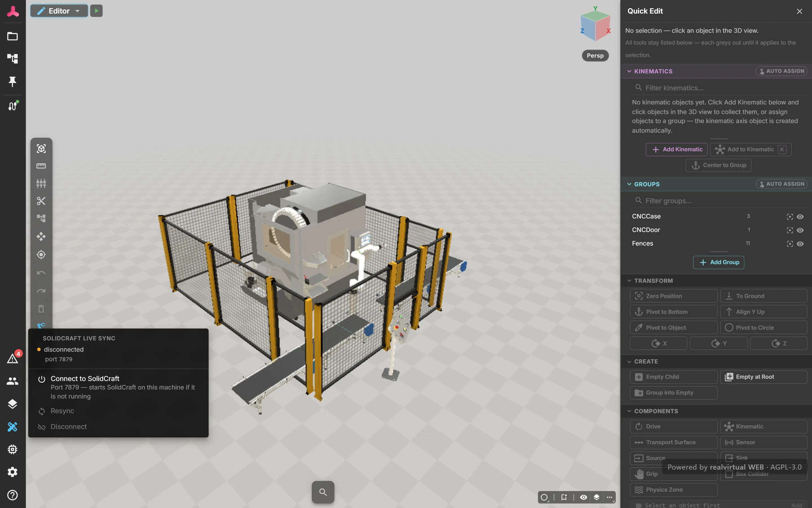This screenshot has height=508, width=812.
Task: Click the undo arrow in toolbar
Action: click(x=41, y=272)
